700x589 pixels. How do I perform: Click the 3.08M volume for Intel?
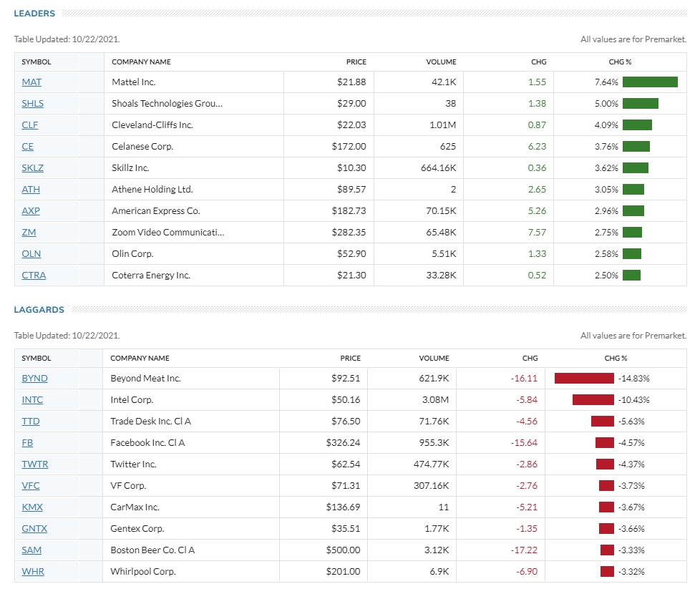click(x=435, y=399)
